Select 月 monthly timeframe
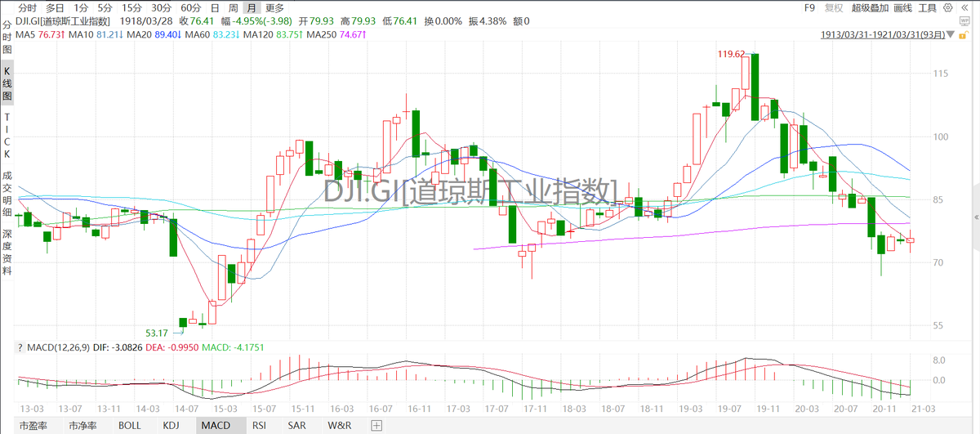 click(252, 8)
